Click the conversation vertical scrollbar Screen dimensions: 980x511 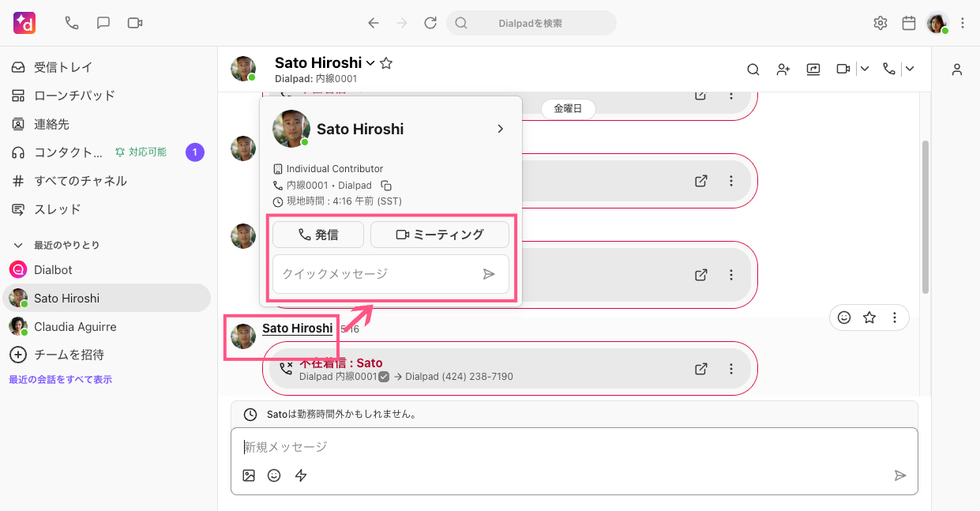pyautogui.click(x=926, y=217)
